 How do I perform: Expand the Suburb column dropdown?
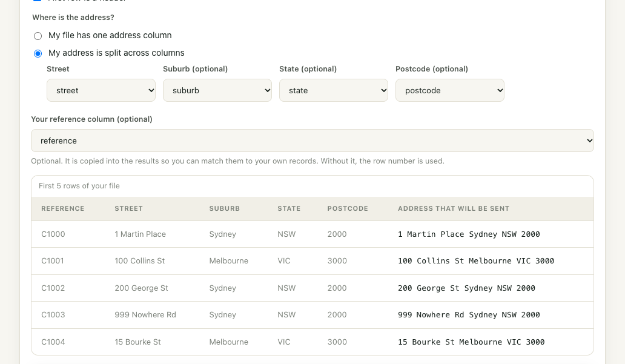pyautogui.click(x=217, y=90)
